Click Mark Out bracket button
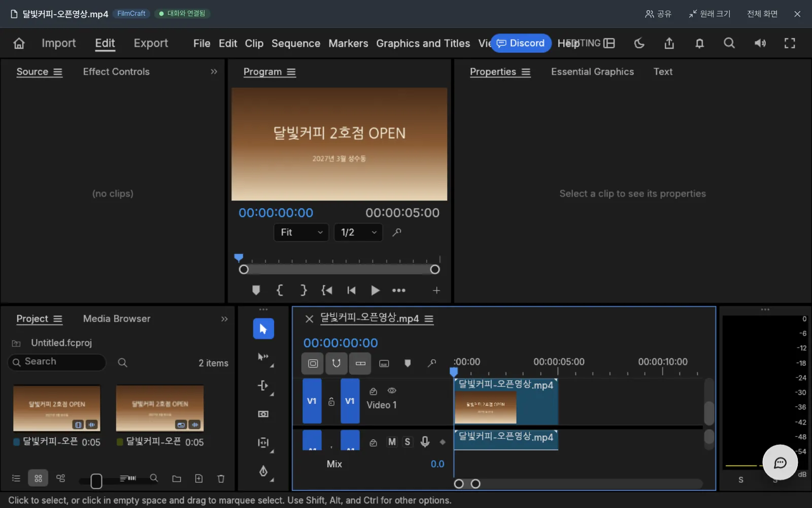This screenshot has width=812, height=508. click(x=303, y=290)
